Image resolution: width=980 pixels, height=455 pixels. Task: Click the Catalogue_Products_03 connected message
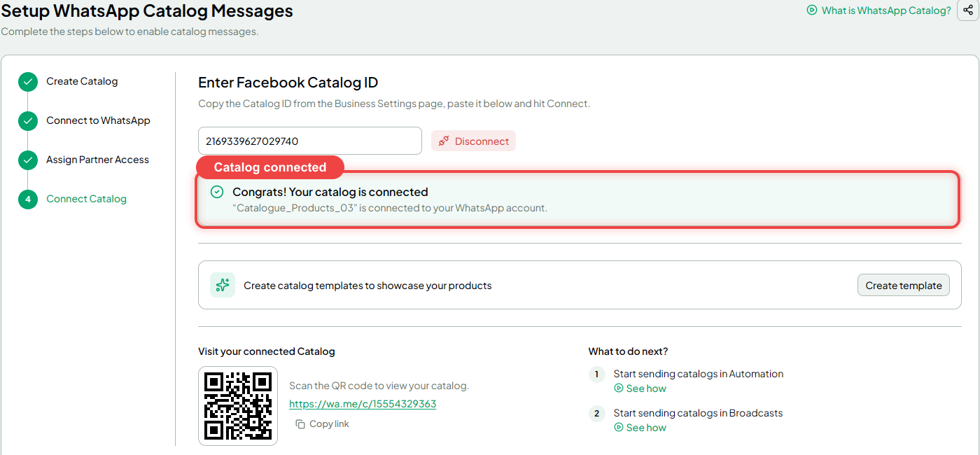(390, 208)
